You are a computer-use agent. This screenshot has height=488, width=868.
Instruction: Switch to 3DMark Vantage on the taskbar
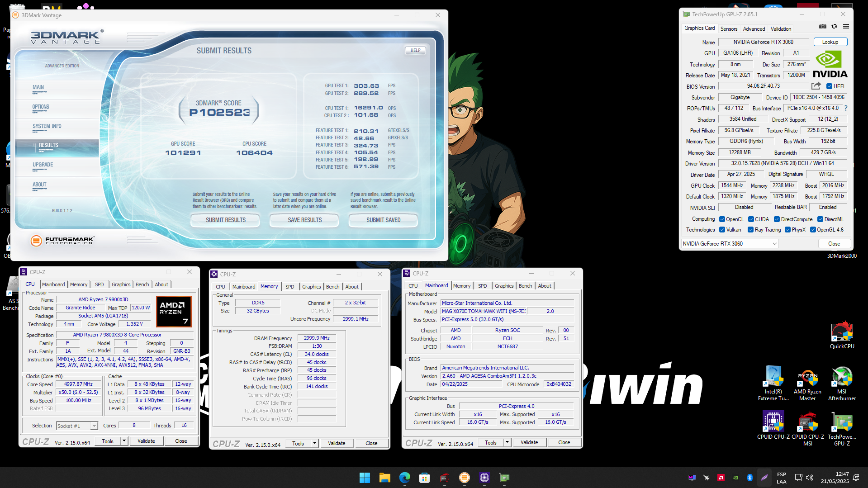464,478
